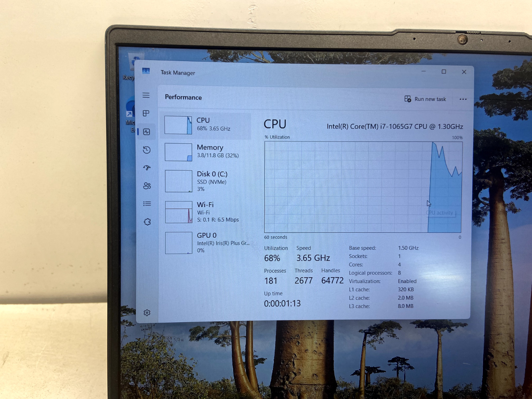
Task: Click the Base speed 1.50 GHz value
Action: click(x=408, y=248)
